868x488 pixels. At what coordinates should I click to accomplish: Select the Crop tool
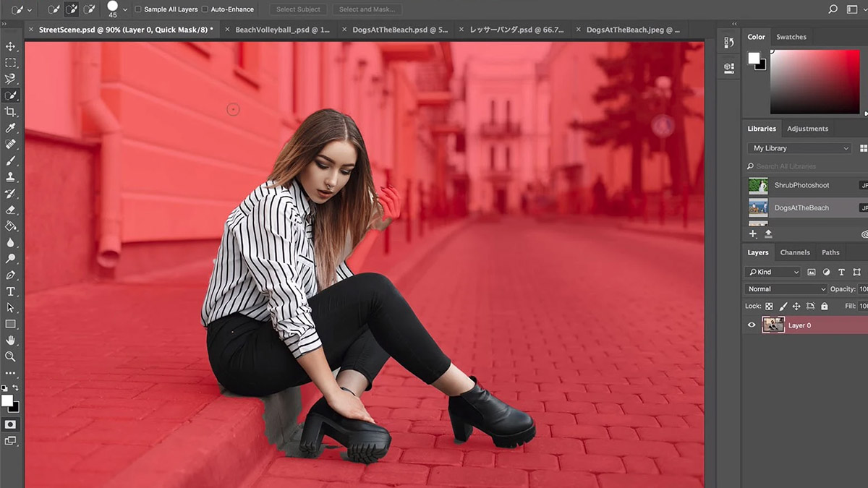coord(10,112)
